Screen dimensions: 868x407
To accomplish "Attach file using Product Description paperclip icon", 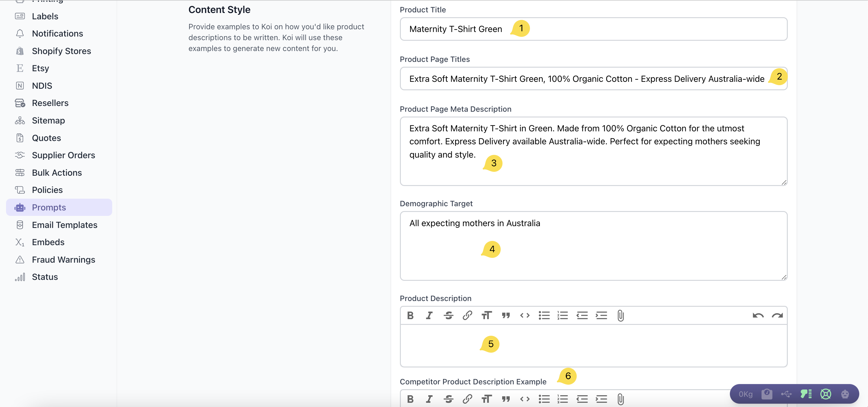I will tap(620, 315).
